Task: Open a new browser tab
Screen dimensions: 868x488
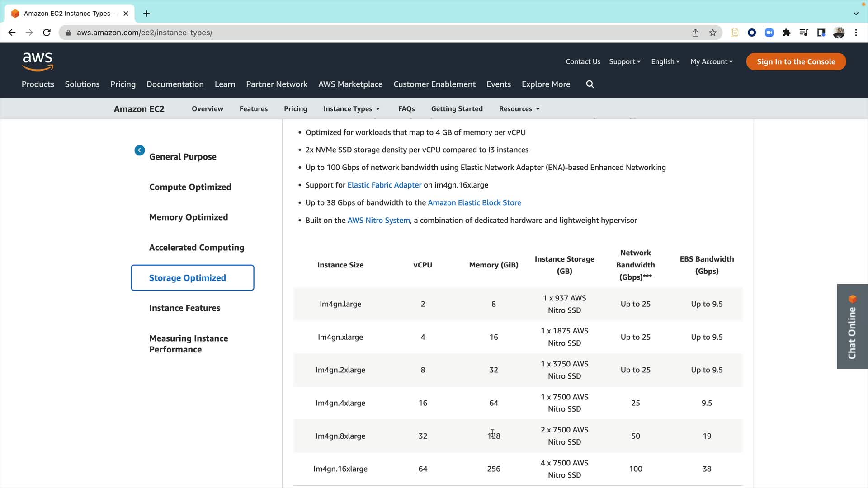Action: coord(146,14)
